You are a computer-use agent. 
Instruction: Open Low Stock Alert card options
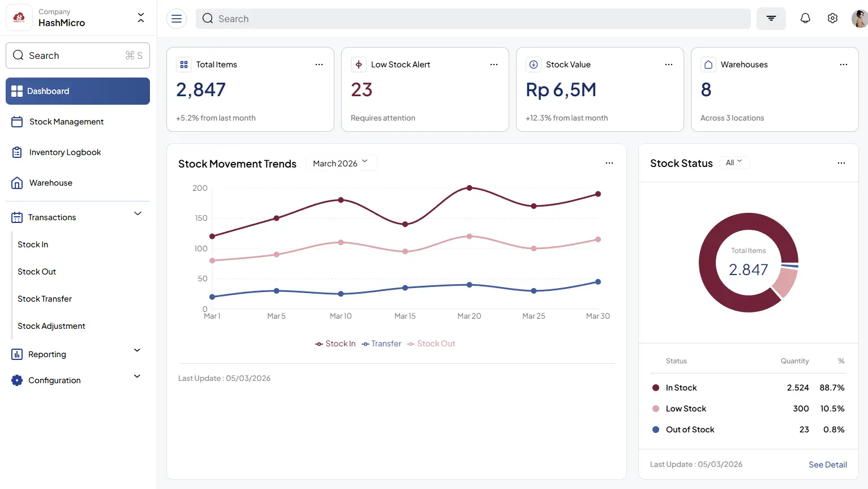tap(494, 65)
